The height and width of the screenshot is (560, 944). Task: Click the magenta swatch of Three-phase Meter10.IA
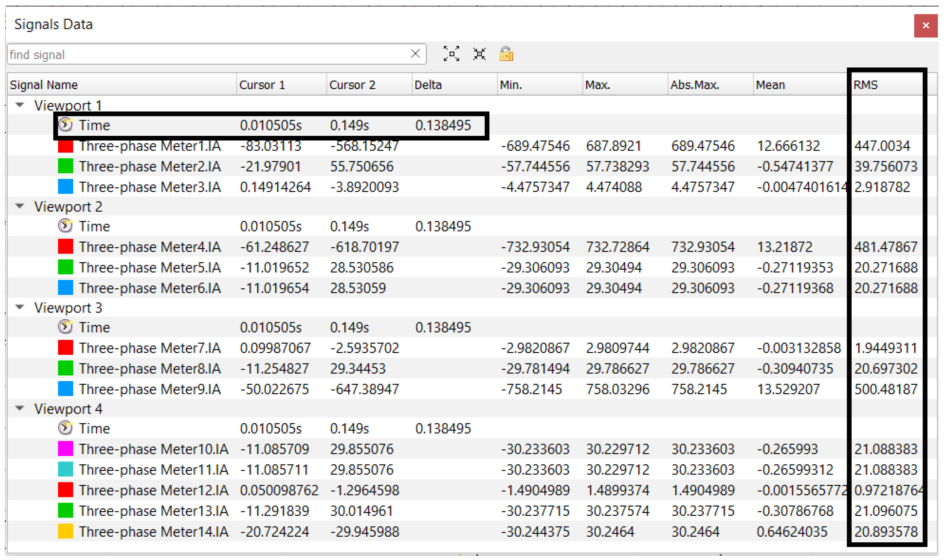(65, 449)
